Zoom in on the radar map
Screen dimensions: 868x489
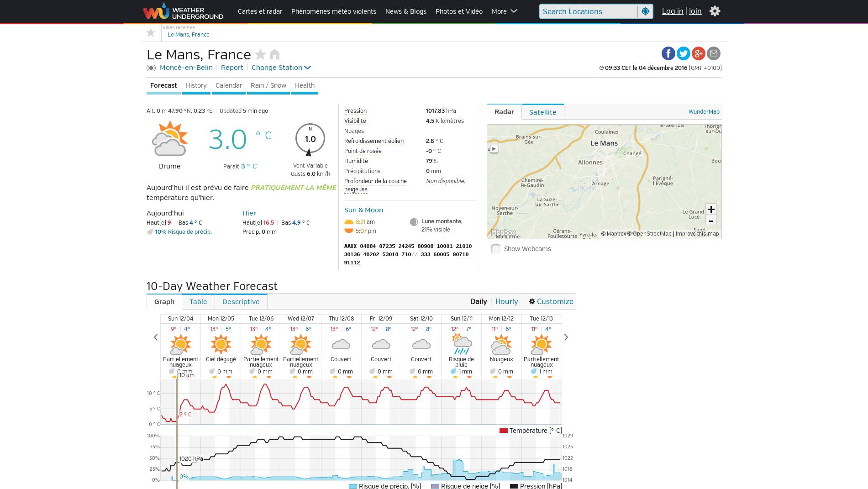pyautogui.click(x=711, y=209)
